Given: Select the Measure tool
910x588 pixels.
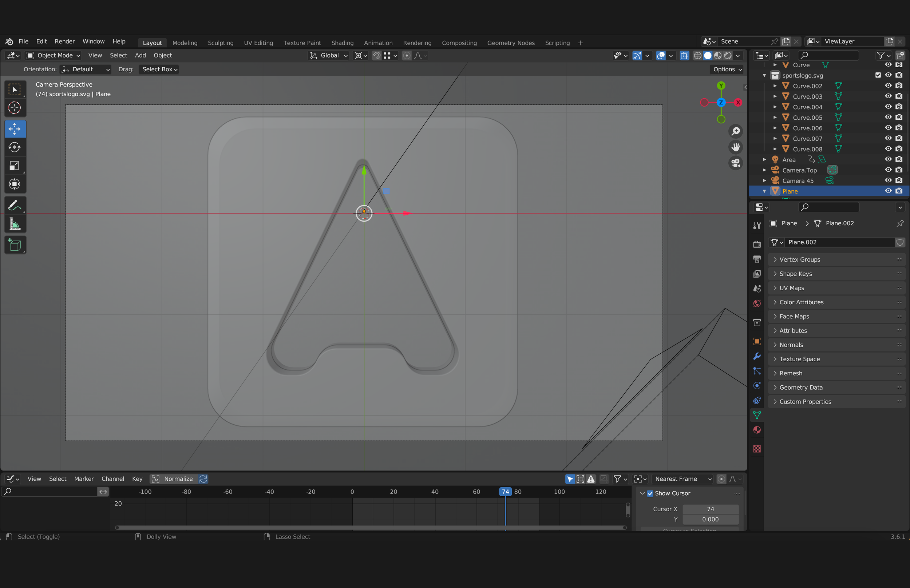Looking at the screenshot, I should pyautogui.click(x=15, y=224).
